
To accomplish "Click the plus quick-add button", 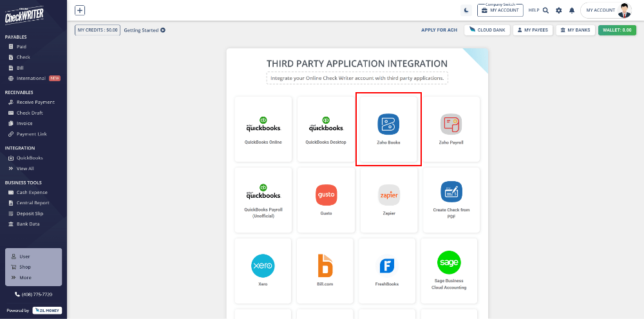I will pos(80,10).
